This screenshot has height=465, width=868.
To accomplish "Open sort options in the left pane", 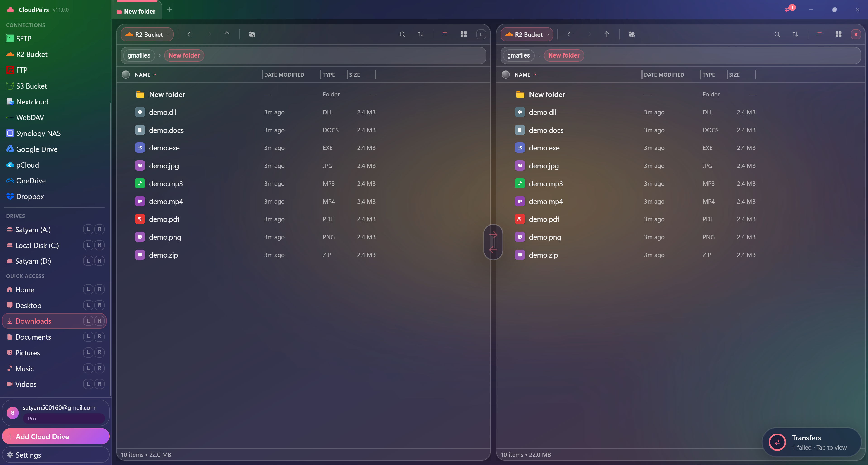I will (x=420, y=34).
